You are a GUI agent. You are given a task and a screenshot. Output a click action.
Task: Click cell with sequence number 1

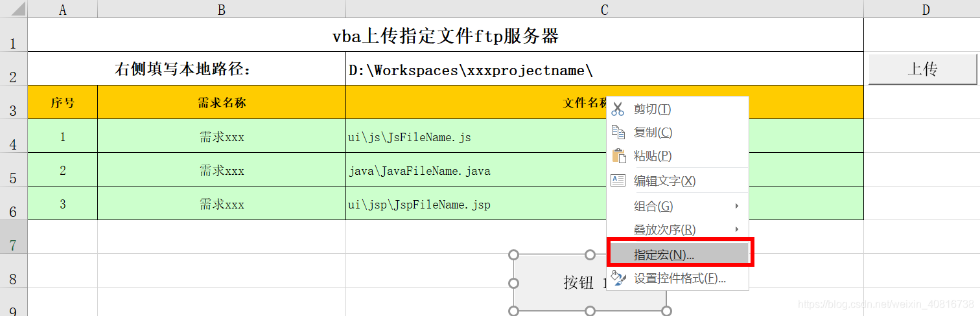coord(63,136)
